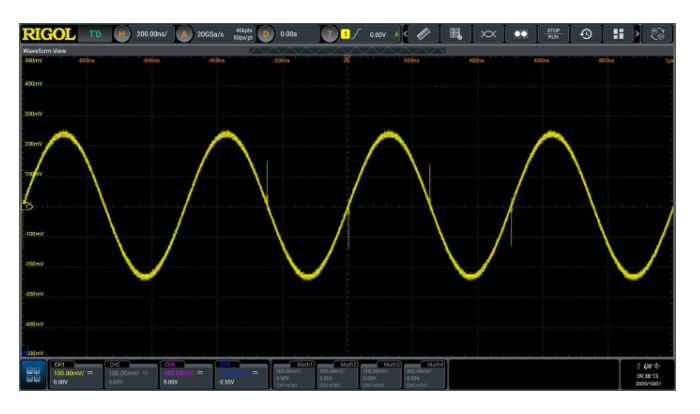Open Acquisition settings via A icon
Viewport: 700px width, 414px height.
click(x=184, y=34)
